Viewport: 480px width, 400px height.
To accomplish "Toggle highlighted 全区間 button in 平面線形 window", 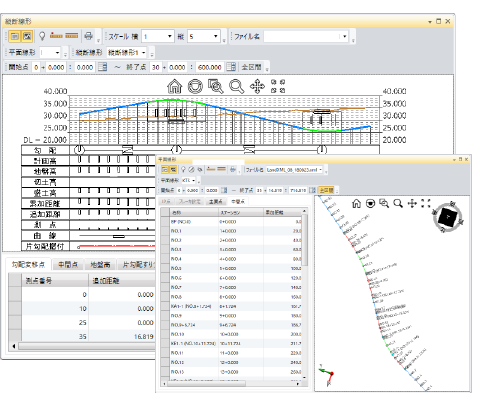I will [326, 190].
